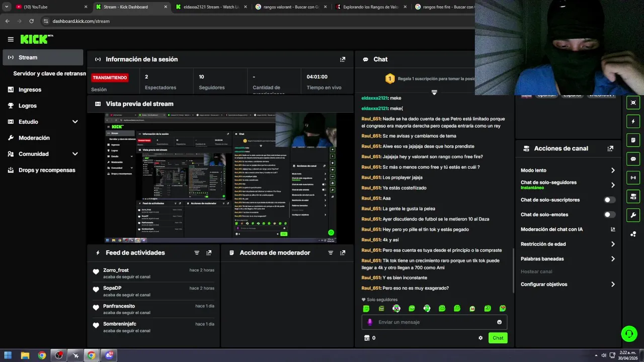Pop out the Acciones de canal panel
This screenshot has height=362, width=644.
click(x=610, y=149)
